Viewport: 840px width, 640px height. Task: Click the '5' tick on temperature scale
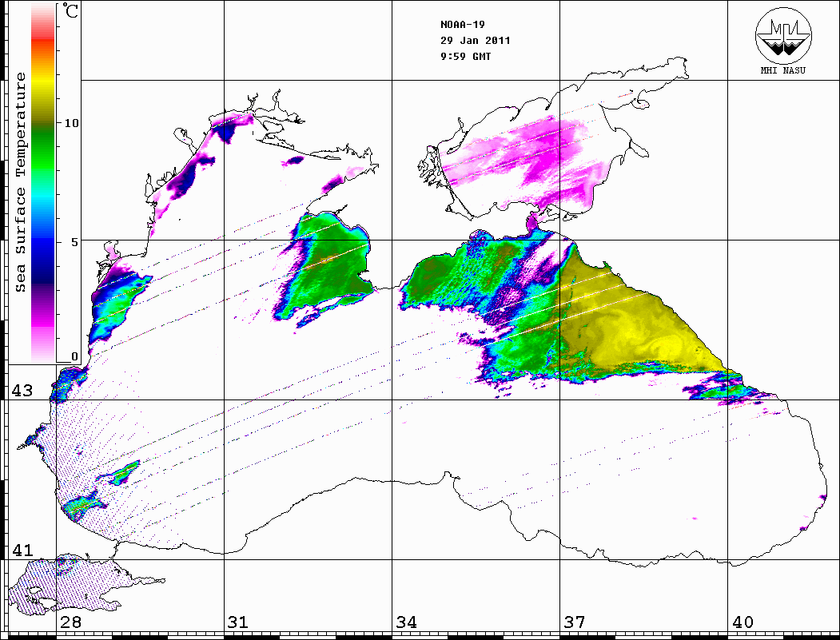click(75, 241)
